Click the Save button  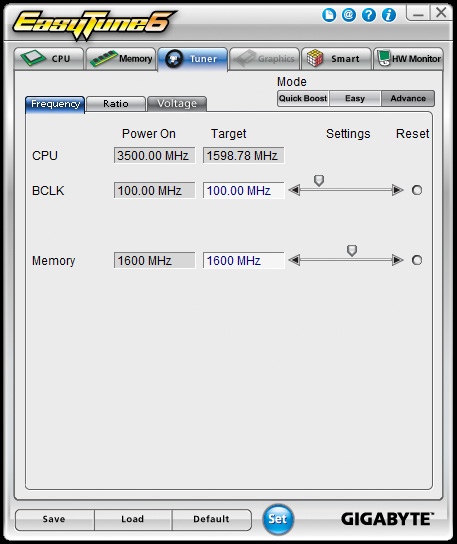(54, 519)
